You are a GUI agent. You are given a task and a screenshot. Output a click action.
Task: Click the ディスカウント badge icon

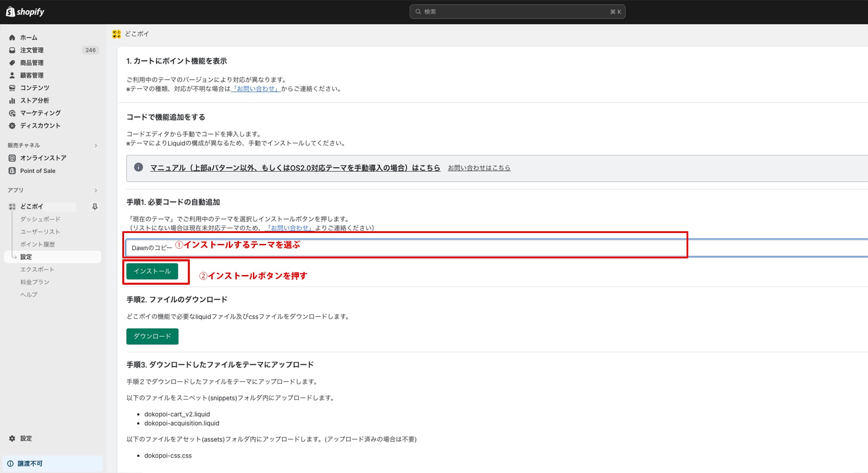point(12,126)
